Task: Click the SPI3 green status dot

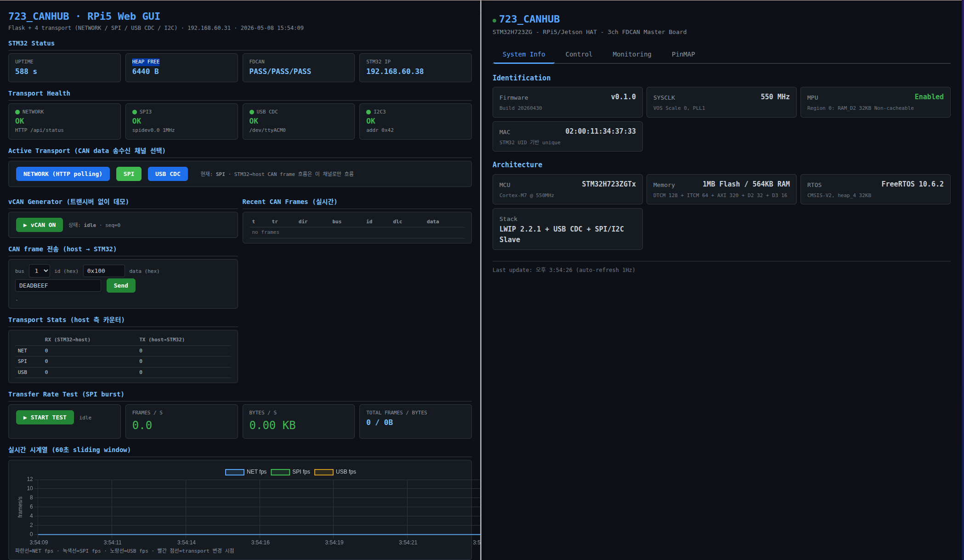Action: [135, 112]
